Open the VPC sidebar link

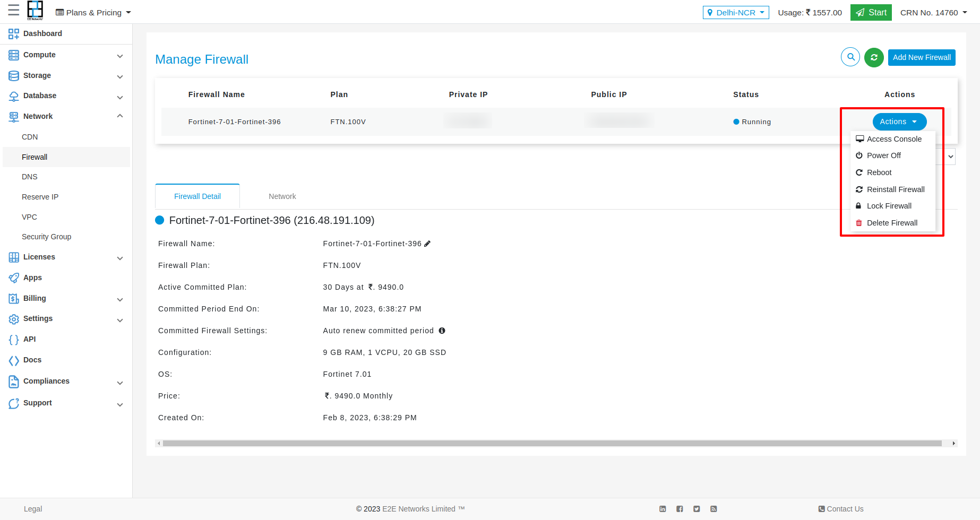pos(30,217)
